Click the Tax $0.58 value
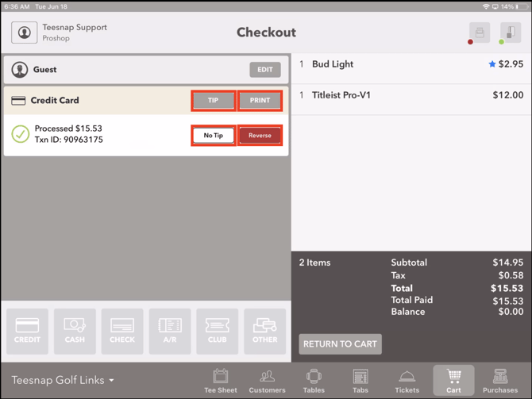The width and height of the screenshot is (532, 399). click(511, 275)
